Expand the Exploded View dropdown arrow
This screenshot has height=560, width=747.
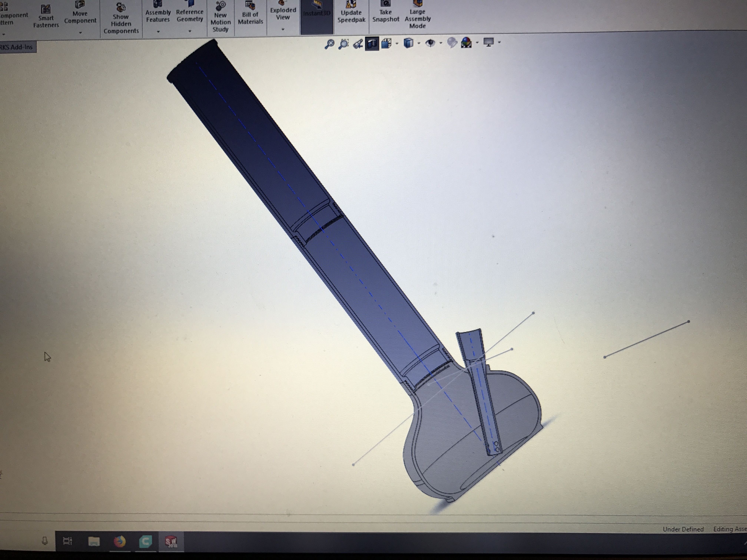(x=283, y=29)
